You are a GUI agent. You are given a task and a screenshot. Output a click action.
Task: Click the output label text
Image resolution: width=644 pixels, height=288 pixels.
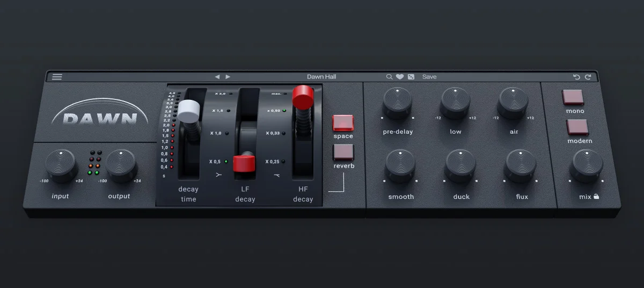click(x=119, y=196)
